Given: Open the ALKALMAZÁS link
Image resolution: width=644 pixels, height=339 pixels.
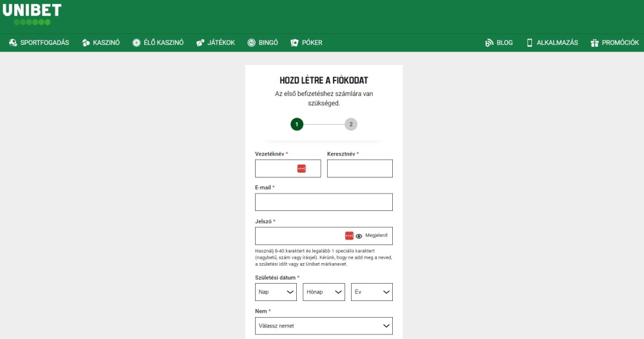Looking at the screenshot, I should tap(553, 42).
